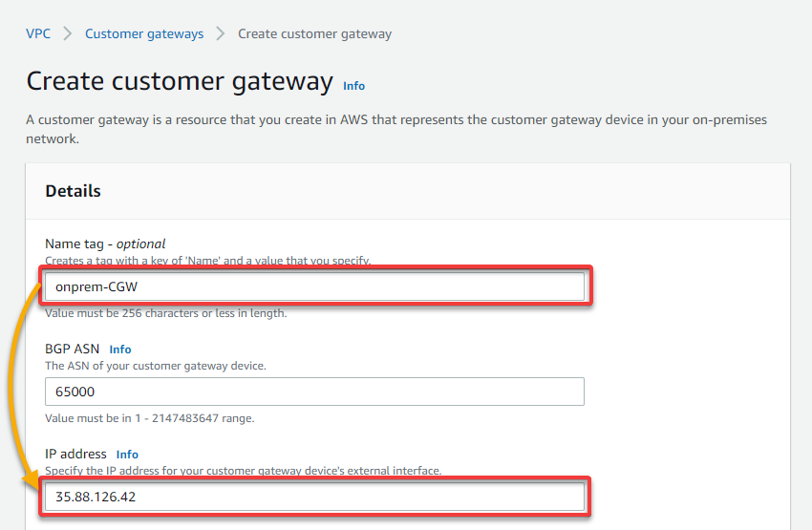Click the ASN range hint below BGP field
Image resolution: width=812 pixels, height=530 pixels.
click(150, 418)
